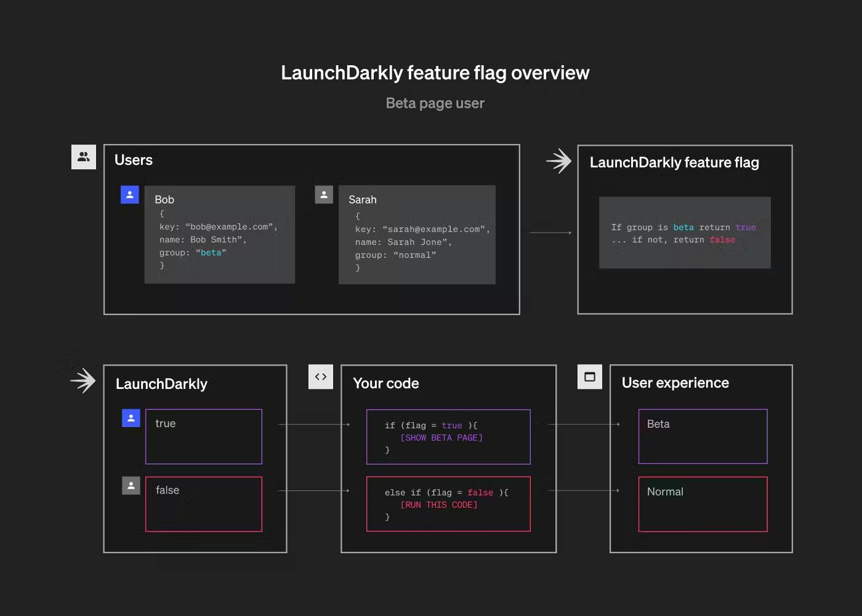Click the "[SHOW BETA PAGE]" code line

(441, 438)
